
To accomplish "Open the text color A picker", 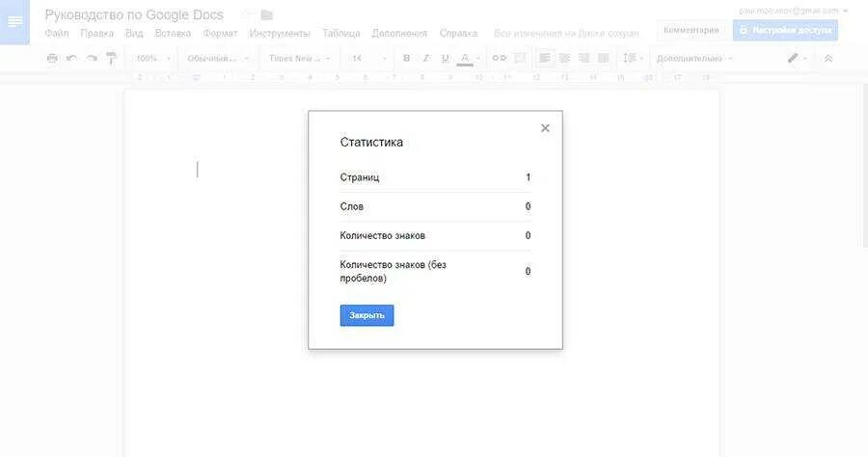I will coord(465,59).
